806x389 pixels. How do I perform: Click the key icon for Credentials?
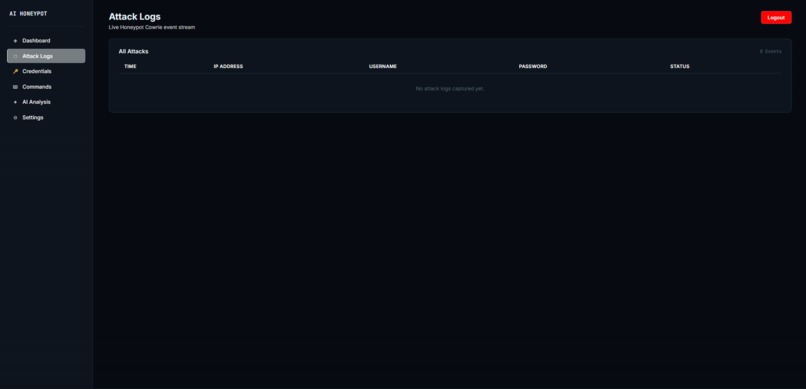tap(15, 71)
